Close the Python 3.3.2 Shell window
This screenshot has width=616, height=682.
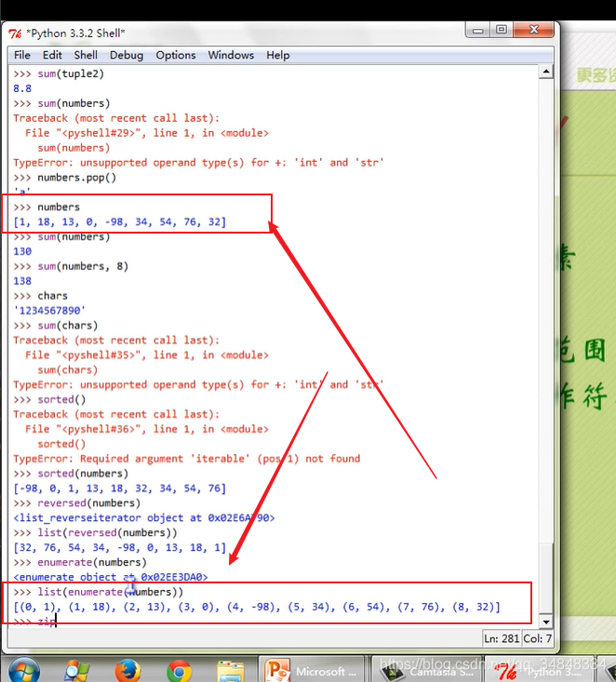534,30
